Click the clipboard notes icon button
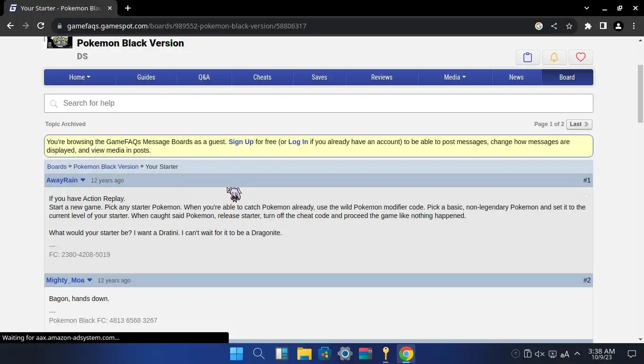 [528, 57]
